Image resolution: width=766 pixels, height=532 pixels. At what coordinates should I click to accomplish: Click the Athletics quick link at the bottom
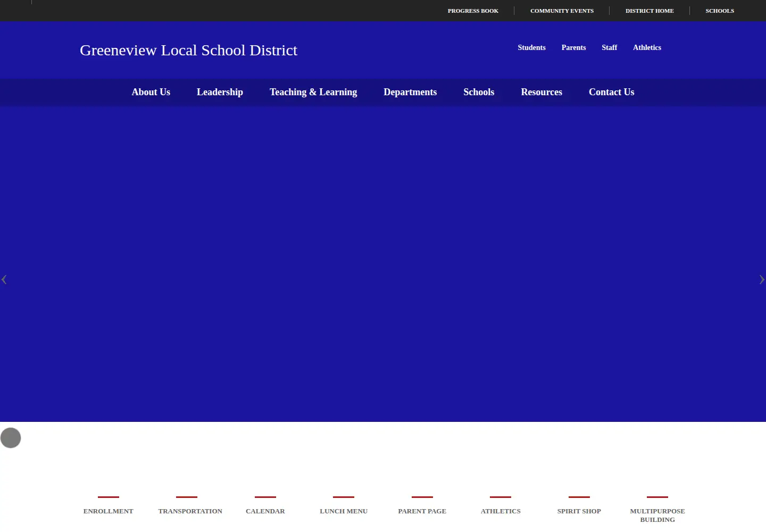(x=501, y=511)
